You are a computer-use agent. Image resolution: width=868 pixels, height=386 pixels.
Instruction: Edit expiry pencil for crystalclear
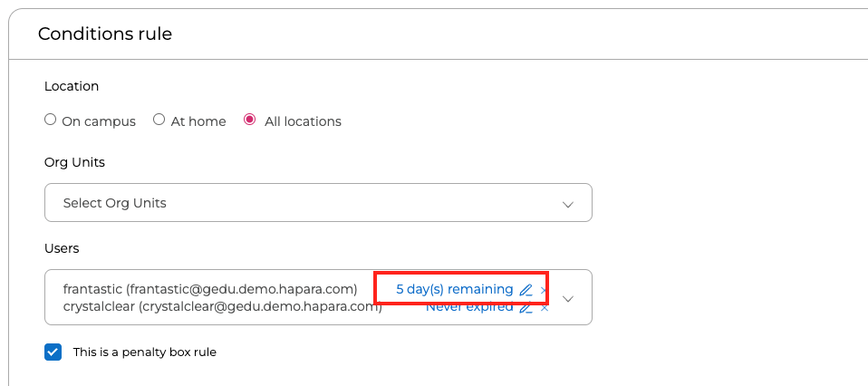click(x=526, y=307)
